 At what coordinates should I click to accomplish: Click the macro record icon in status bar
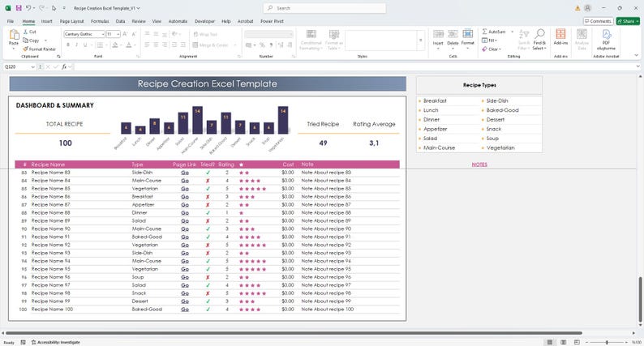[x=24, y=342]
